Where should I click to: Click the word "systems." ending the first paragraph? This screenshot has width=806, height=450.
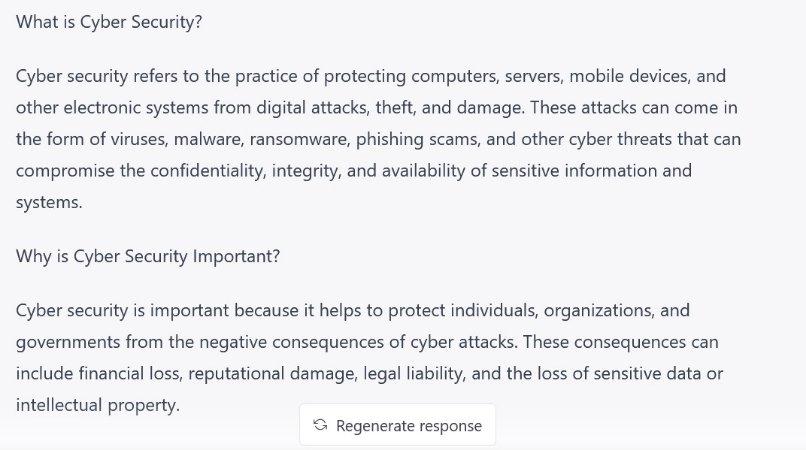tap(48, 201)
